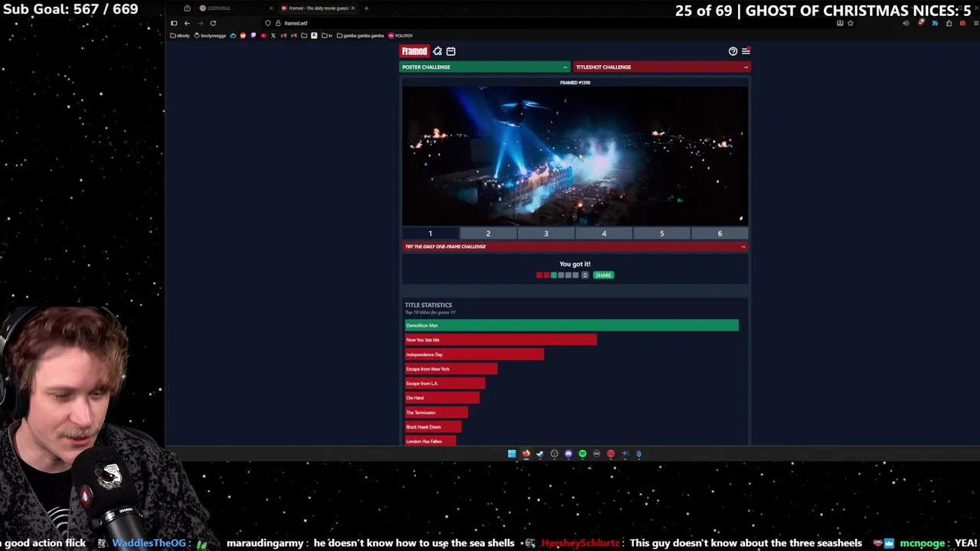Try the Daily One-Frame Challenge banner
The height and width of the screenshot is (551, 980).
point(575,246)
